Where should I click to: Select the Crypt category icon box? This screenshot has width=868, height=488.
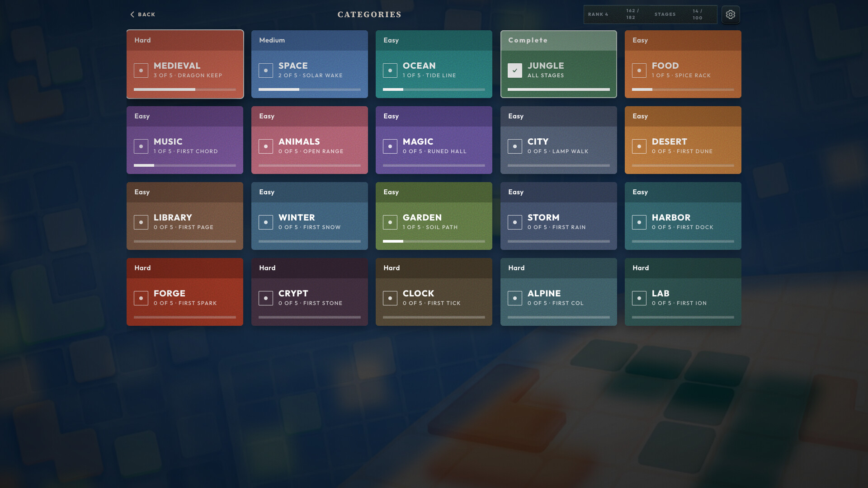[266, 298]
